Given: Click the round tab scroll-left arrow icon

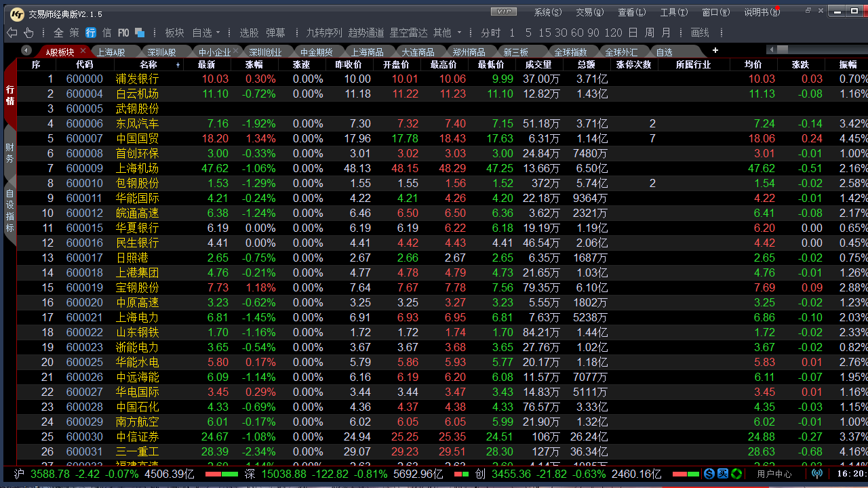Looking at the screenshot, I should click(26, 50).
